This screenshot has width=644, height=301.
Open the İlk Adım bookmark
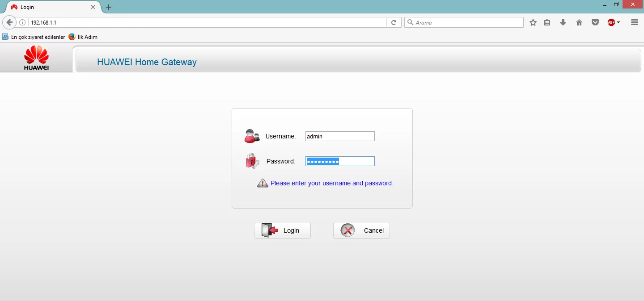(x=83, y=37)
